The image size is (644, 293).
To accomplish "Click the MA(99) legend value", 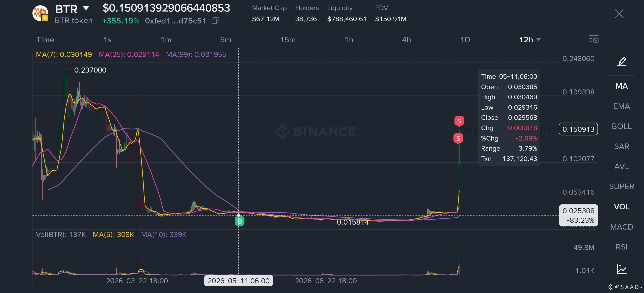I will click(196, 54).
